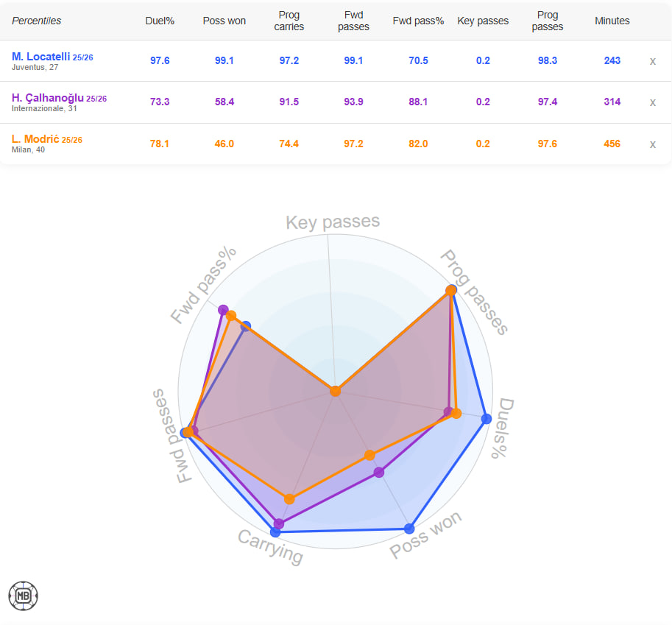Open M. Locatelli player link
672x625 pixels.
tap(41, 57)
